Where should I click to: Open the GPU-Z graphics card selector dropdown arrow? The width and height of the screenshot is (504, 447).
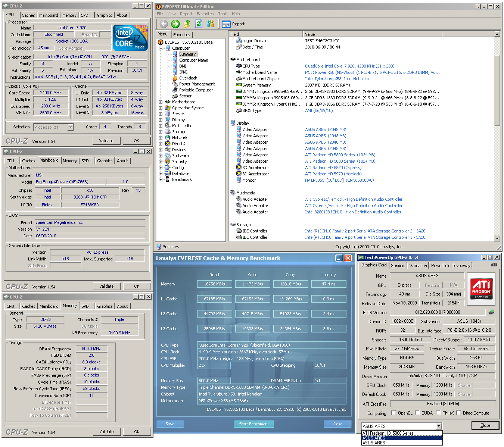[x=439, y=426]
